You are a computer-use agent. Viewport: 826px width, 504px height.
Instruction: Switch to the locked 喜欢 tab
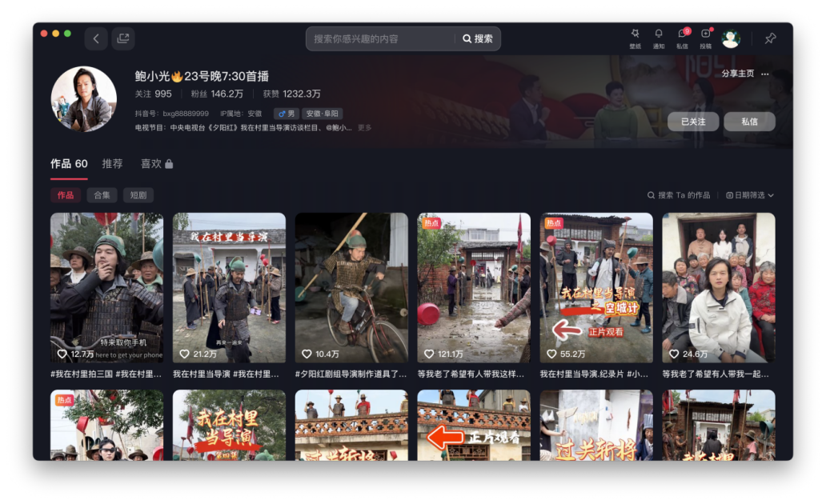(x=157, y=164)
